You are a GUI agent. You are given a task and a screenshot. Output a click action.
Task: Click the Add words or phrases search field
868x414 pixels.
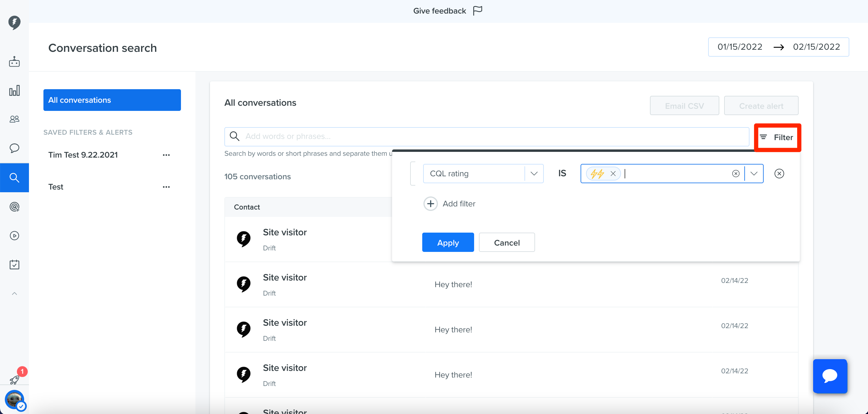coord(486,136)
